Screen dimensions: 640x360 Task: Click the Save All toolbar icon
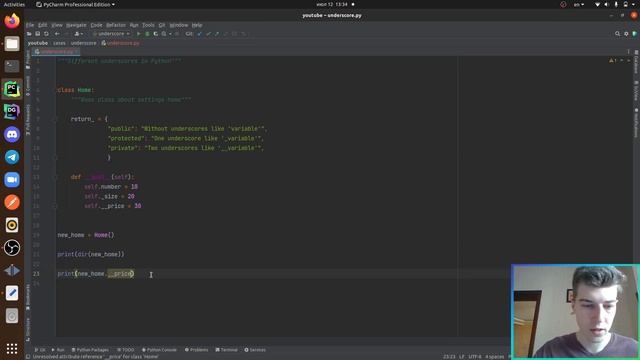click(x=38, y=34)
